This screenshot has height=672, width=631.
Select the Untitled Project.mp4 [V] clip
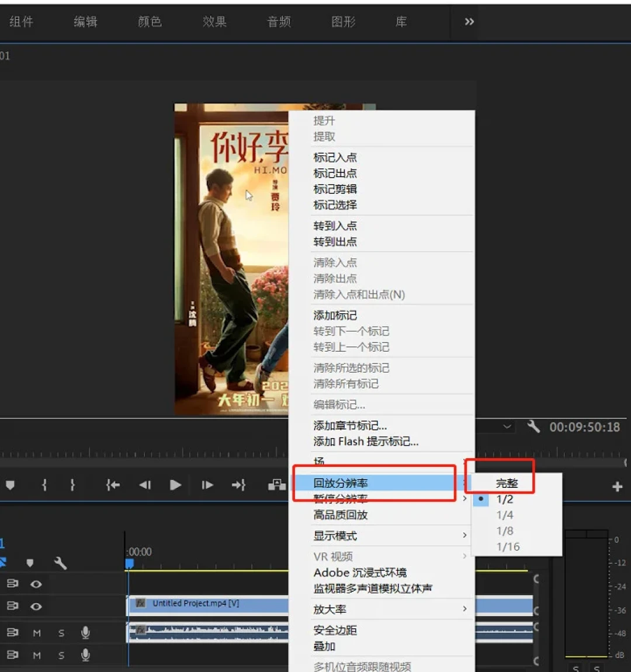tap(208, 604)
